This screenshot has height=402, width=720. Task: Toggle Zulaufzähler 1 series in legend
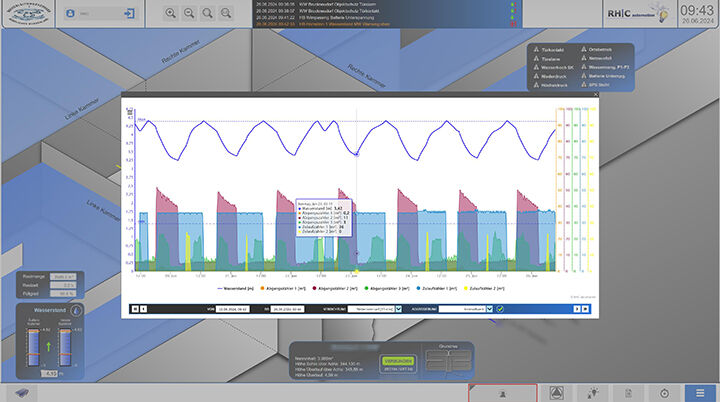pyautogui.click(x=437, y=289)
